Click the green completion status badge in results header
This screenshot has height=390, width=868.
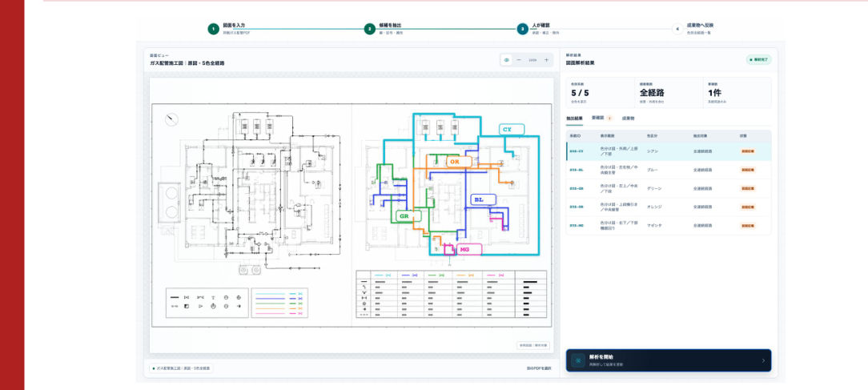[758, 60]
